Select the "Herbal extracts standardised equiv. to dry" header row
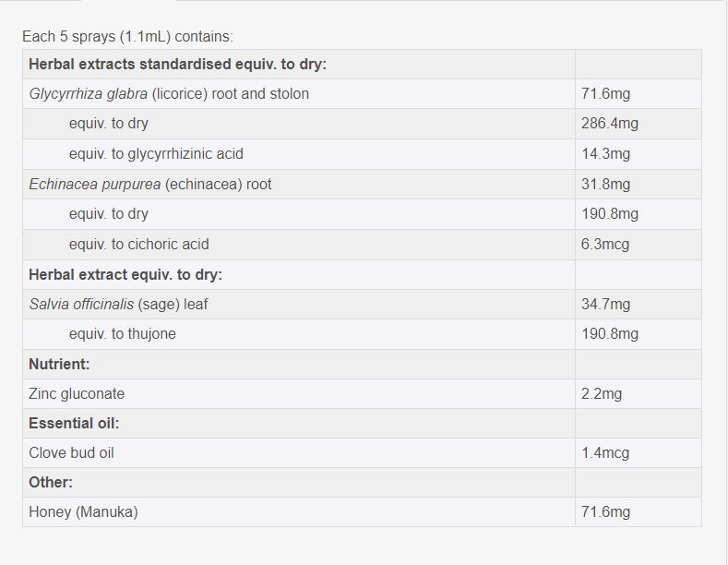The height and width of the screenshot is (565, 728). [x=178, y=65]
